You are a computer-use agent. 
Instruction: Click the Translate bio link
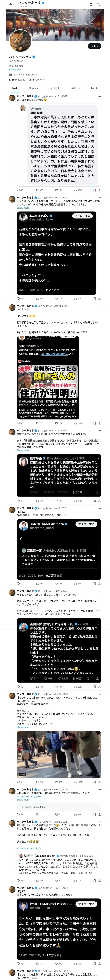point(15,70)
